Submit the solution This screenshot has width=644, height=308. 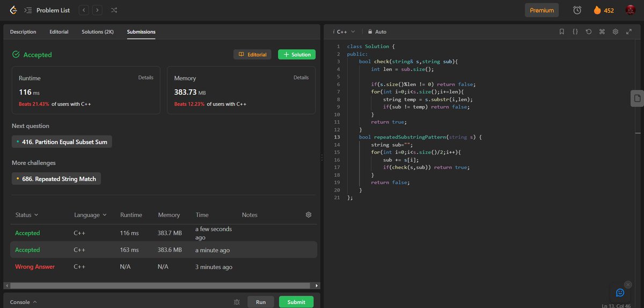(x=296, y=302)
